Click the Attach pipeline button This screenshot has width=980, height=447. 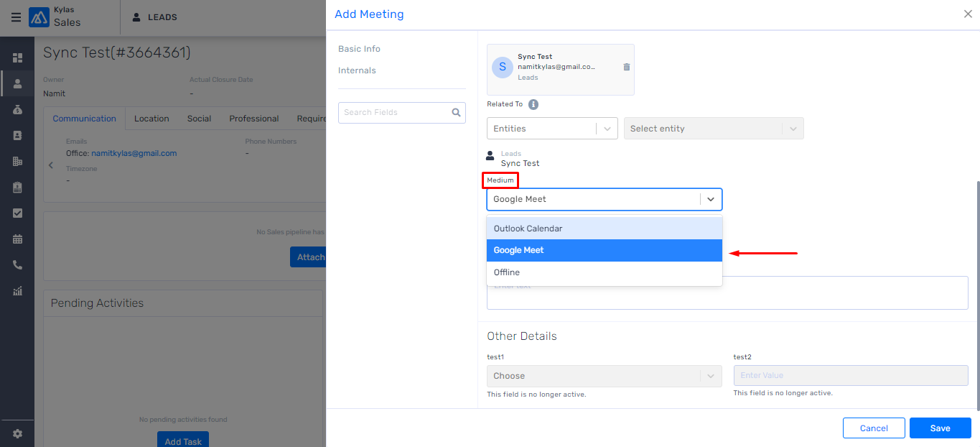(309, 257)
